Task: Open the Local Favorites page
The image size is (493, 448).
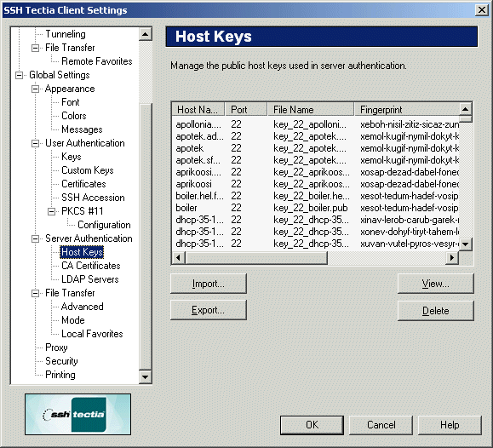Action: point(92,334)
